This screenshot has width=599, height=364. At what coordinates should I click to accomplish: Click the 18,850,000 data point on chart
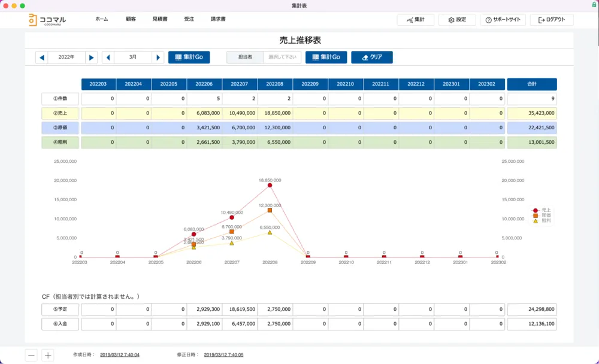tap(270, 186)
